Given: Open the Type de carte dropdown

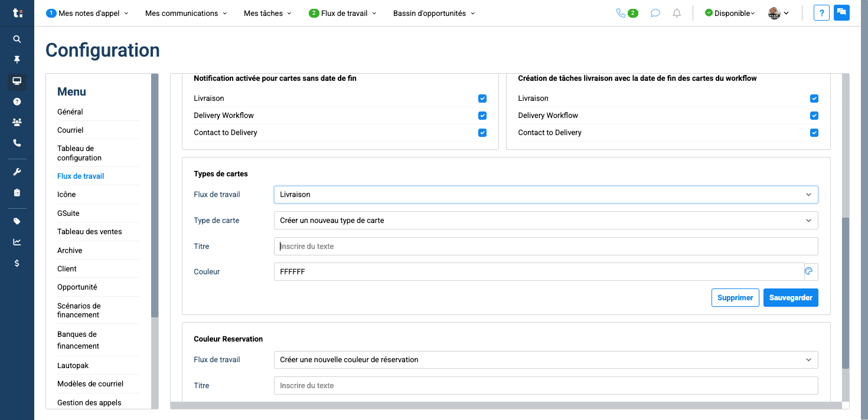Looking at the screenshot, I should tap(546, 221).
